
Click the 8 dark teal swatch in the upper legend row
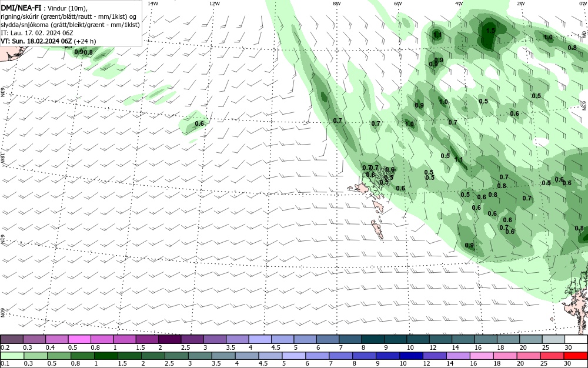373,340
